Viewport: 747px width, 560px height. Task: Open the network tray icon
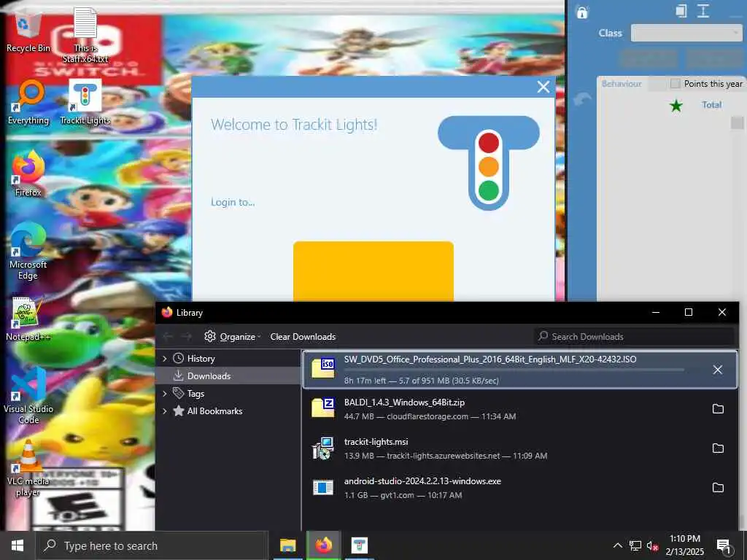[x=635, y=545]
